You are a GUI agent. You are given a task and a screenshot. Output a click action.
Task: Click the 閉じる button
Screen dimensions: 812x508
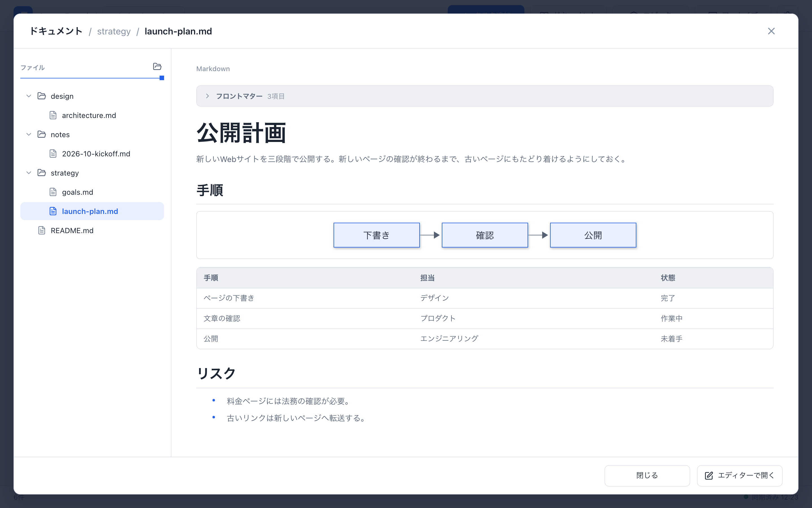[x=647, y=476]
